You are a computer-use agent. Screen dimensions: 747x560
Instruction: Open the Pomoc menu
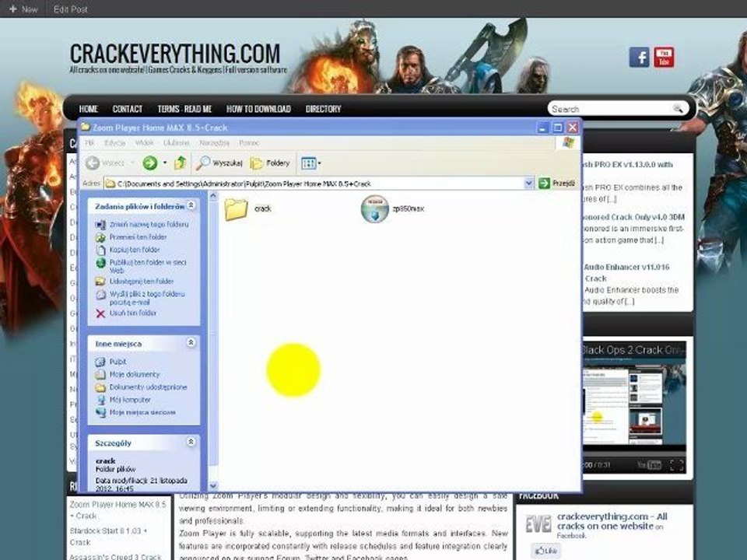tap(249, 143)
